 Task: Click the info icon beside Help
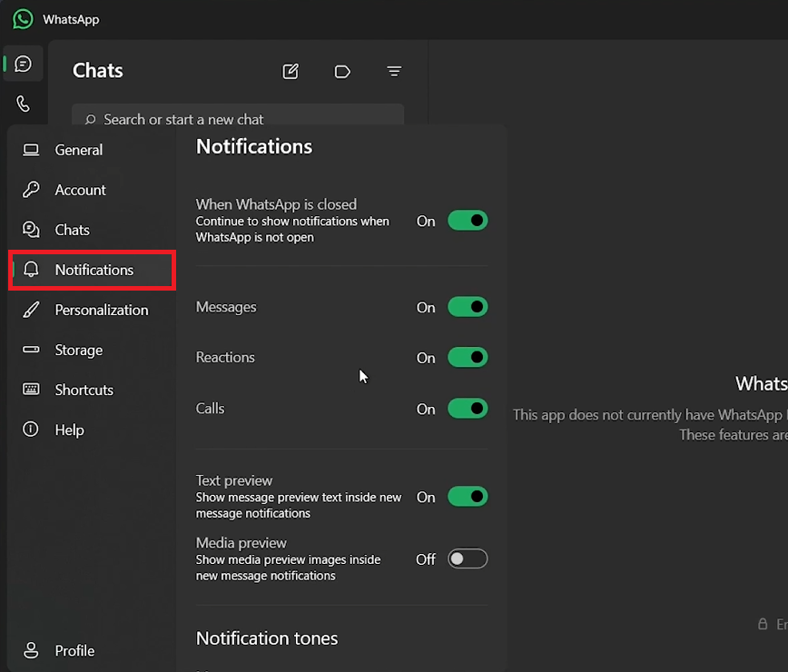31,430
